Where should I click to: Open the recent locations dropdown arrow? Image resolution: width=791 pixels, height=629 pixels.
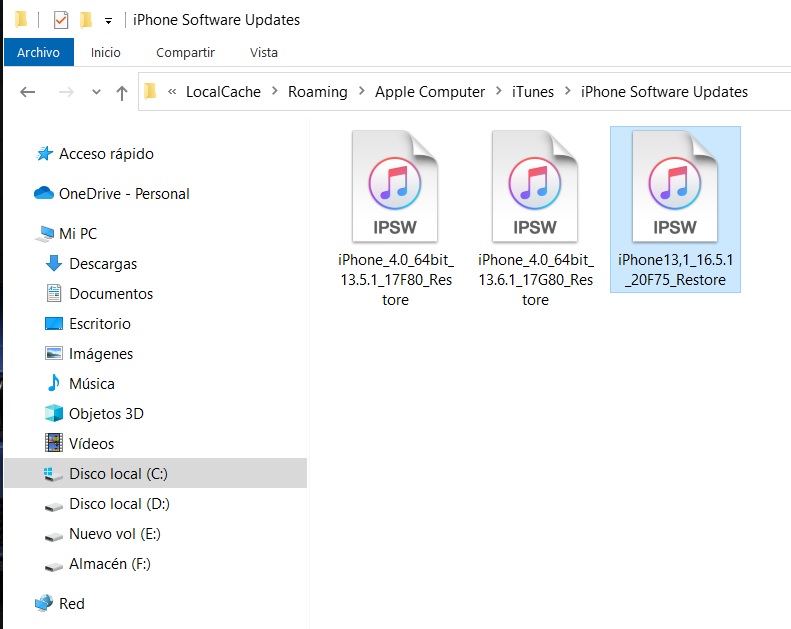point(96,92)
